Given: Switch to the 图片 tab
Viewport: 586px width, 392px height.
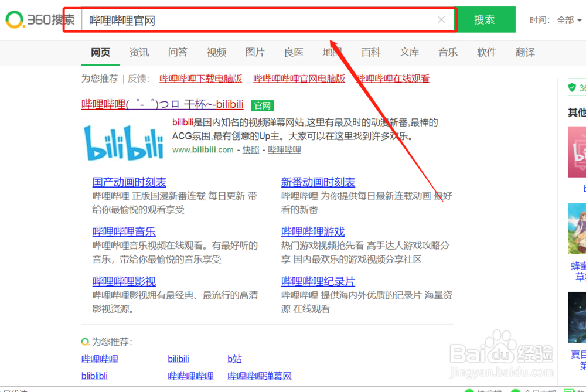Looking at the screenshot, I should point(255,52).
